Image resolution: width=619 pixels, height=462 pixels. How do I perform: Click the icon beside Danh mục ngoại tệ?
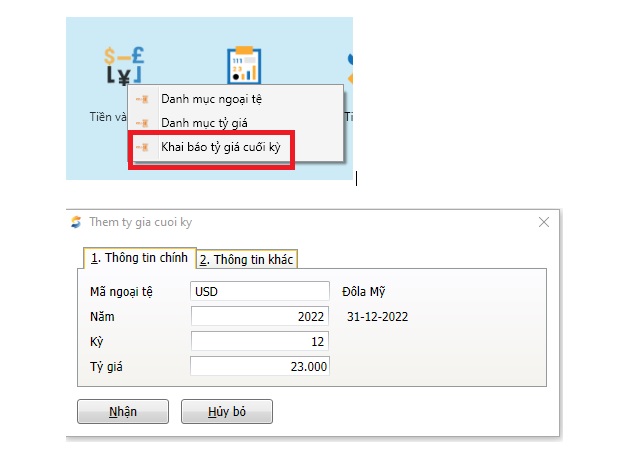click(x=143, y=99)
